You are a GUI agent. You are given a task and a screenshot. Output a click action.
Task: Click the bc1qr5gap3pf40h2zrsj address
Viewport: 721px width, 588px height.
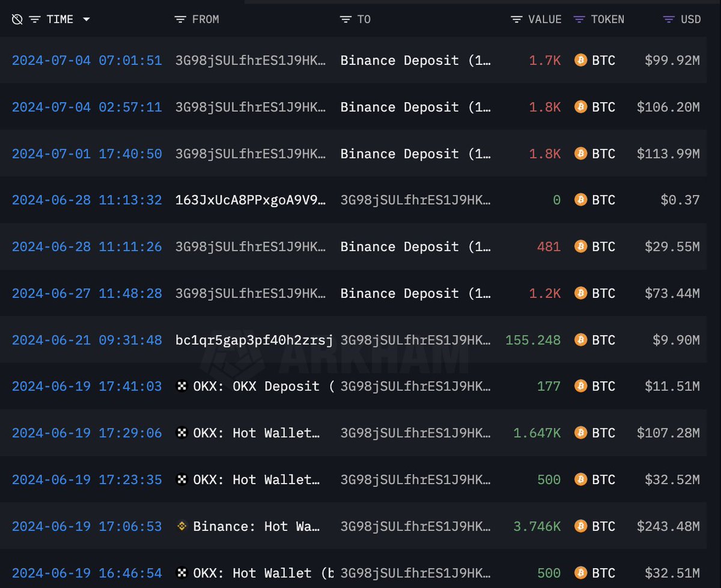pyautogui.click(x=254, y=340)
